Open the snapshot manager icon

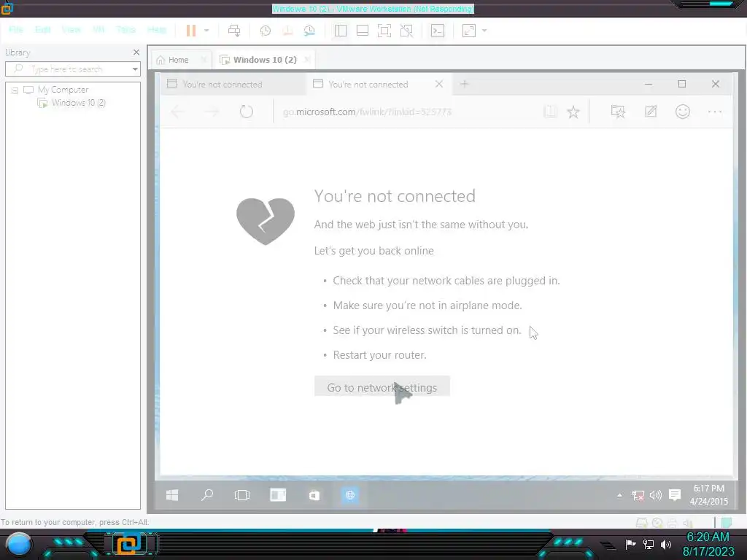[x=309, y=31]
